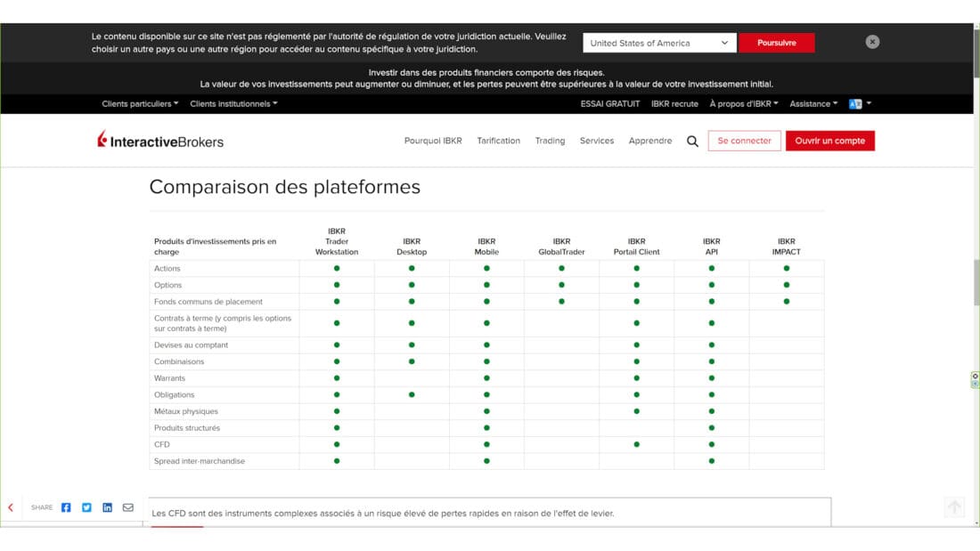Share page on LinkedIn
The height and width of the screenshot is (551, 980).
tap(107, 507)
